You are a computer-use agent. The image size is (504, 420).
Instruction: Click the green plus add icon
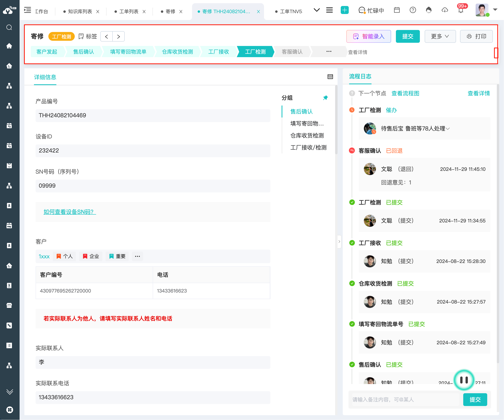pyautogui.click(x=344, y=10)
